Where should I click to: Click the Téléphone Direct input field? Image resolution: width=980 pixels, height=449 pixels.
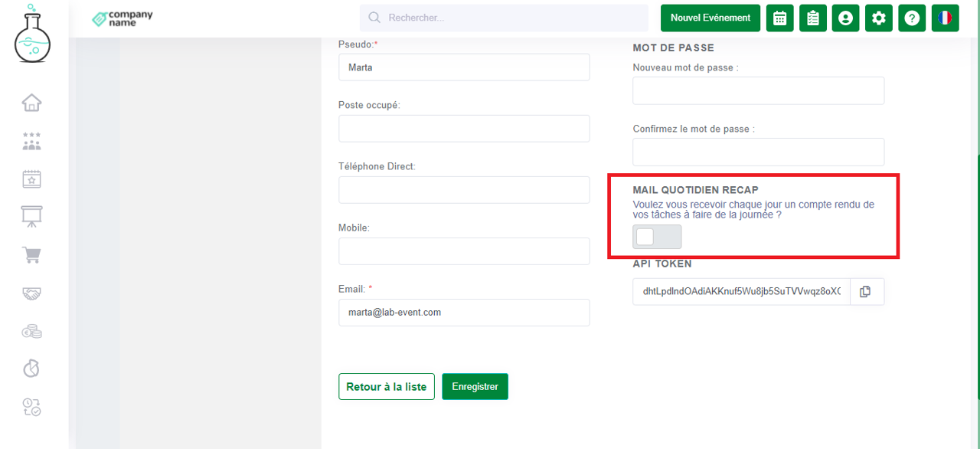pos(464,190)
